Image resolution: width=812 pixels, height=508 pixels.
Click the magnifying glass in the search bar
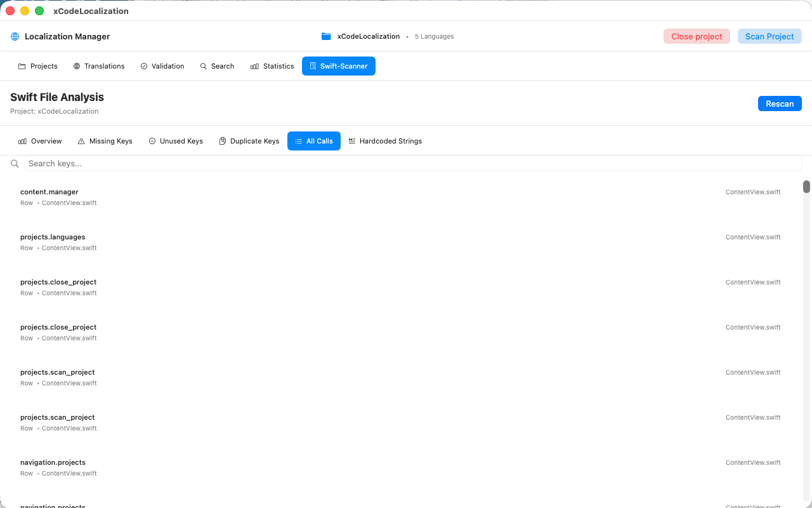(x=15, y=163)
